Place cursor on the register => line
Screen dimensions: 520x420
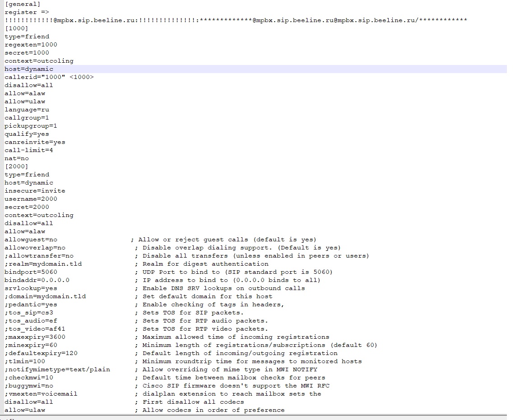(x=27, y=12)
